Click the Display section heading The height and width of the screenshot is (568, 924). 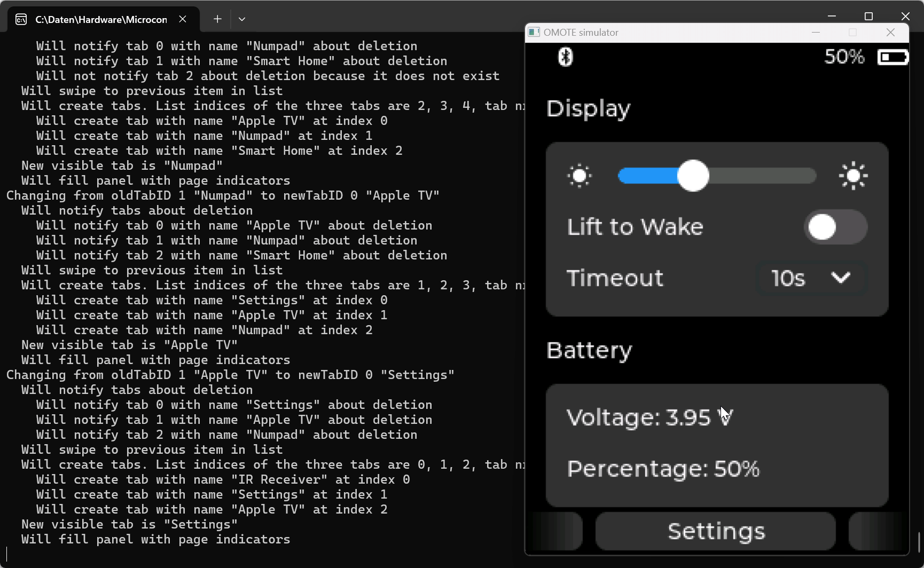click(x=588, y=109)
